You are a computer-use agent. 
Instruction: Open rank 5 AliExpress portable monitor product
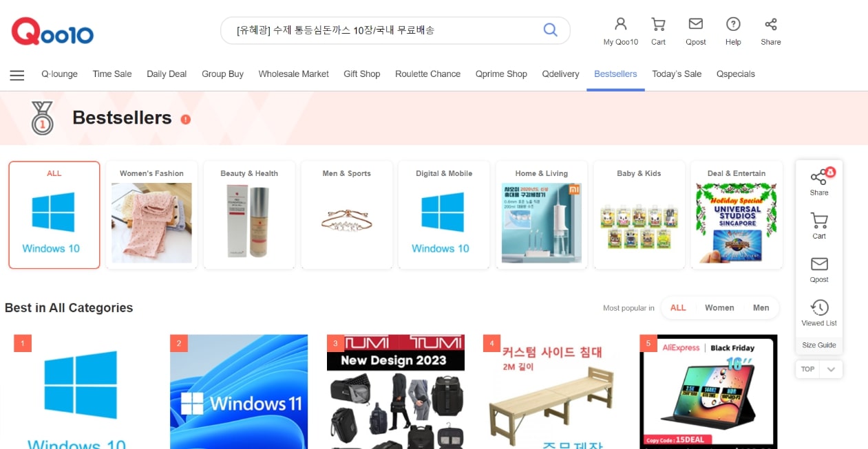coord(708,392)
